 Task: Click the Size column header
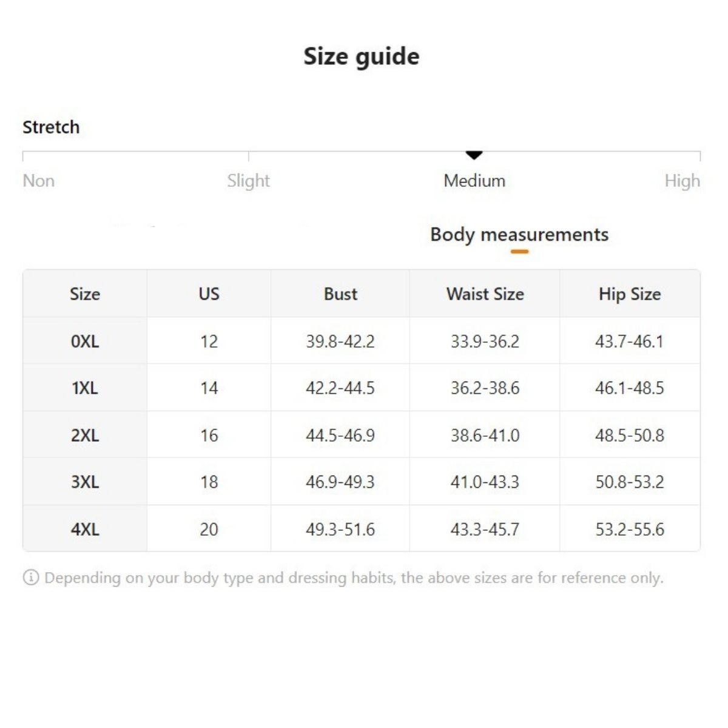click(x=85, y=294)
